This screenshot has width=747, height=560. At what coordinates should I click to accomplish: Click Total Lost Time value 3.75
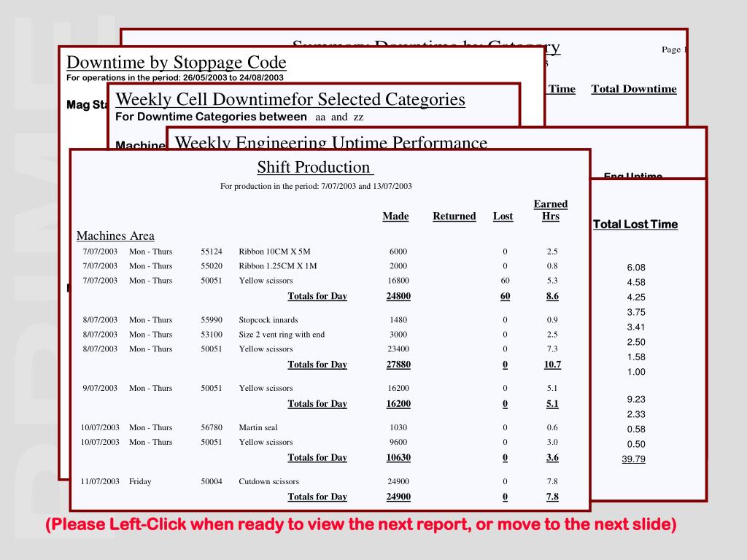(x=636, y=312)
